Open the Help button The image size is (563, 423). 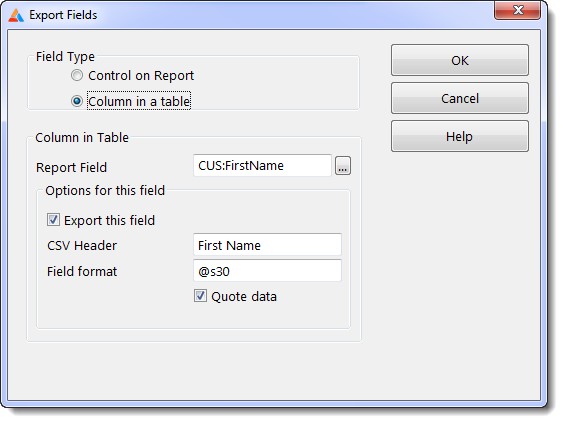click(460, 136)
